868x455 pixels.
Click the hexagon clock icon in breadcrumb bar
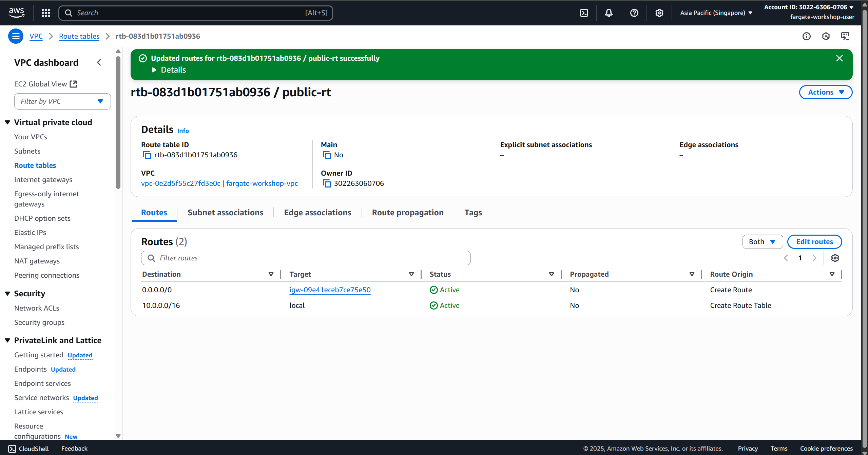coord(826,36)
